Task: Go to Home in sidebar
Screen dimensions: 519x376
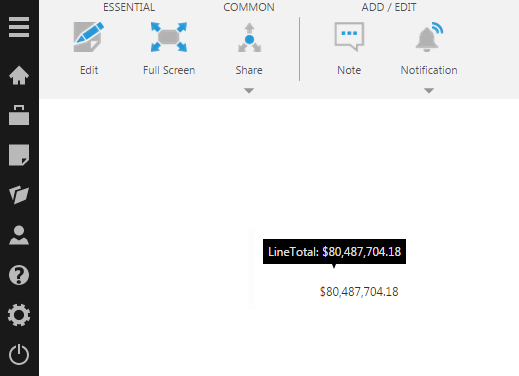Action: (x=19, y=75)
